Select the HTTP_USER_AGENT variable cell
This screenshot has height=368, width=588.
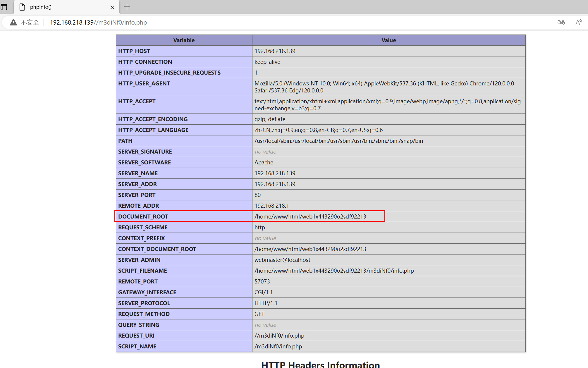click(184, 87)
